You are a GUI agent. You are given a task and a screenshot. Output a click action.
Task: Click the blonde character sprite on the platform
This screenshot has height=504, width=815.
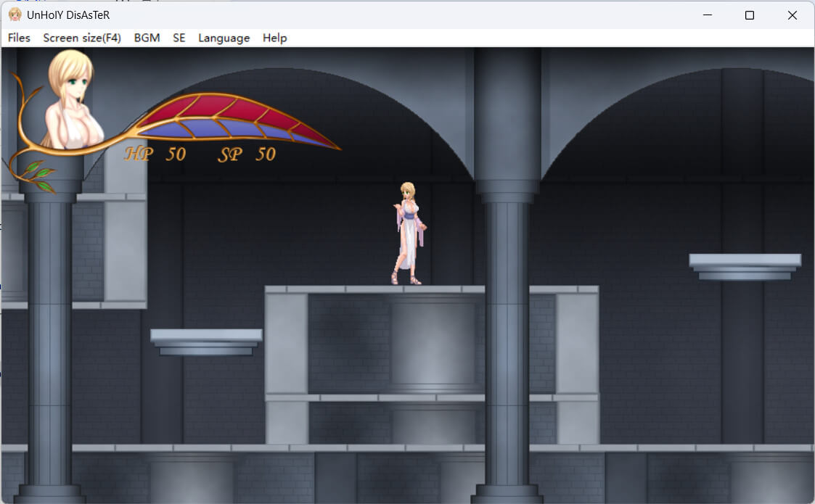coord(409,232)
